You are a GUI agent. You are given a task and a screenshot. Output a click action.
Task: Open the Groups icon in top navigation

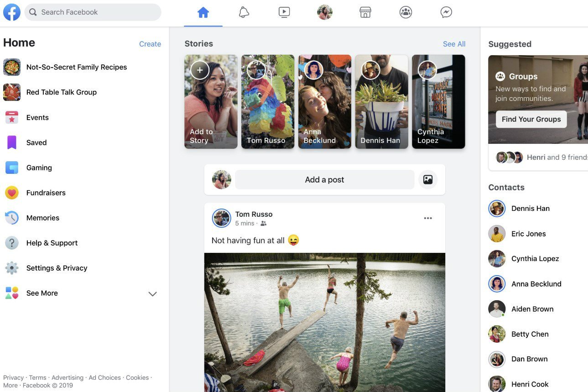406,12
